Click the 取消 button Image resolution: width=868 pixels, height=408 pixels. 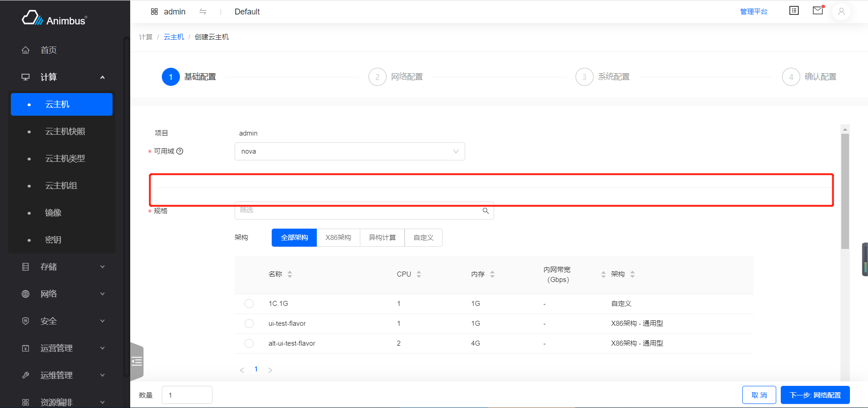point(759,395)
